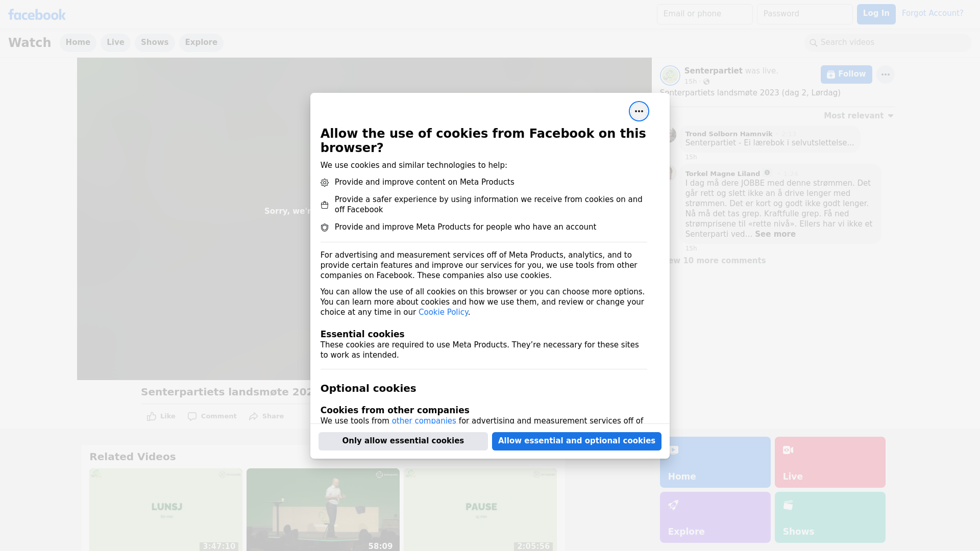Click the Related Videos heading

(132, 457)
